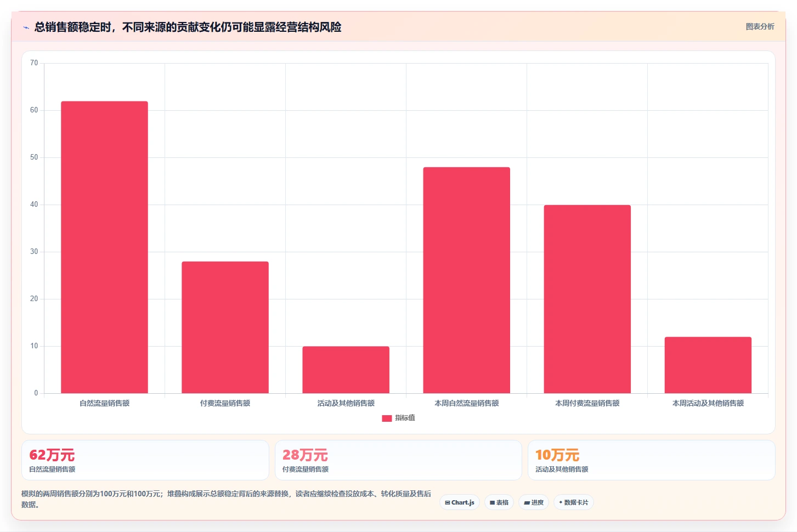Open the 28万元 data card
This screenshot has height=532, width=797.
[x=398, y=460]
